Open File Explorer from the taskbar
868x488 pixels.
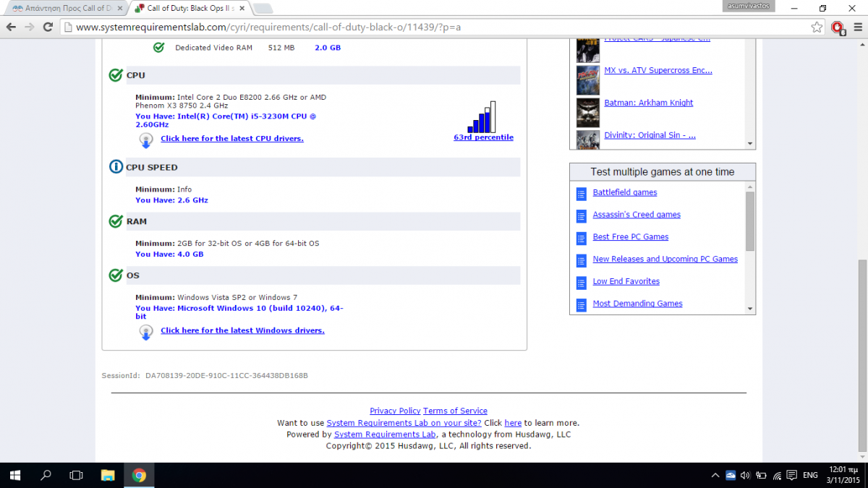[x=108, y=475]
